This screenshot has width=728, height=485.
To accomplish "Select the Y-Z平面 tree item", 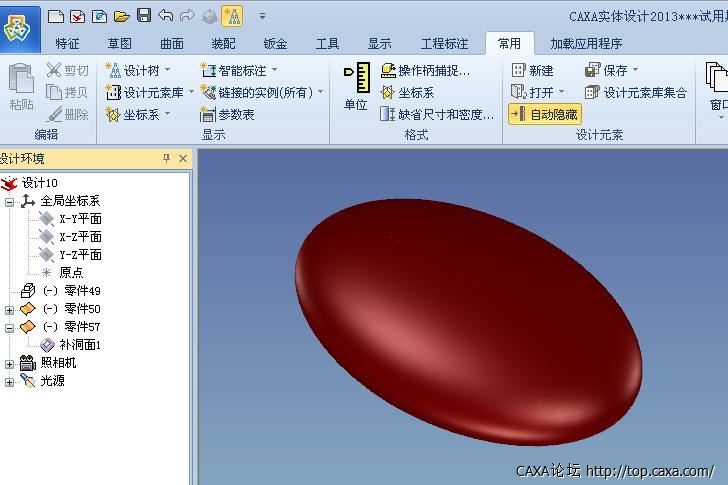I will tap(80, 255).
